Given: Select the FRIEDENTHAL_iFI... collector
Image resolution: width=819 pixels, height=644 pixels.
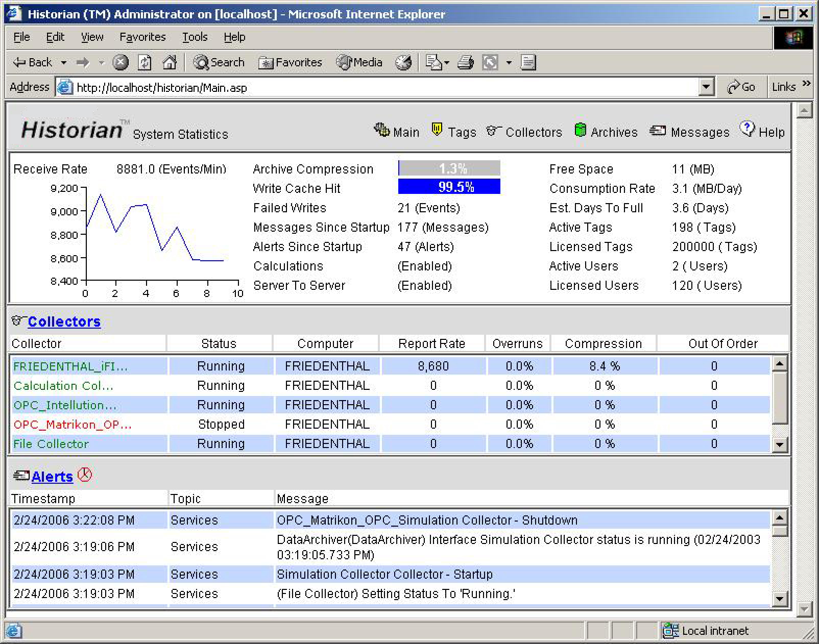Looking at the screenshot, I should point(70,366).
